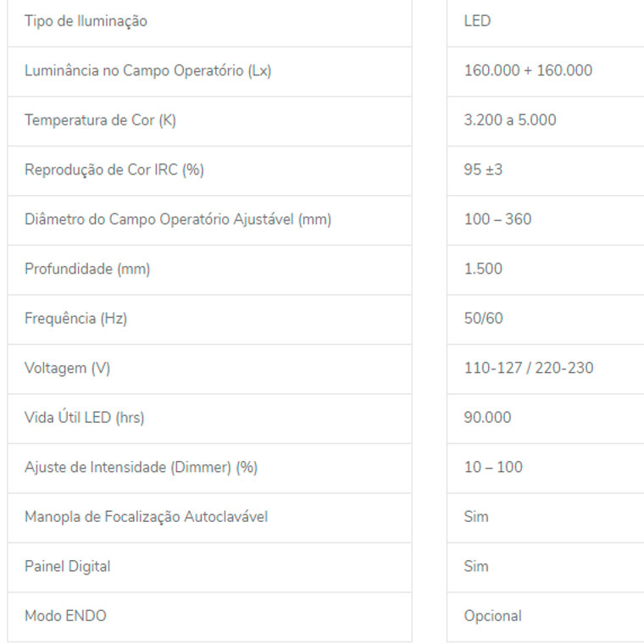
Task: Click the '160.000 + 160.000' value
Action: 528,70
